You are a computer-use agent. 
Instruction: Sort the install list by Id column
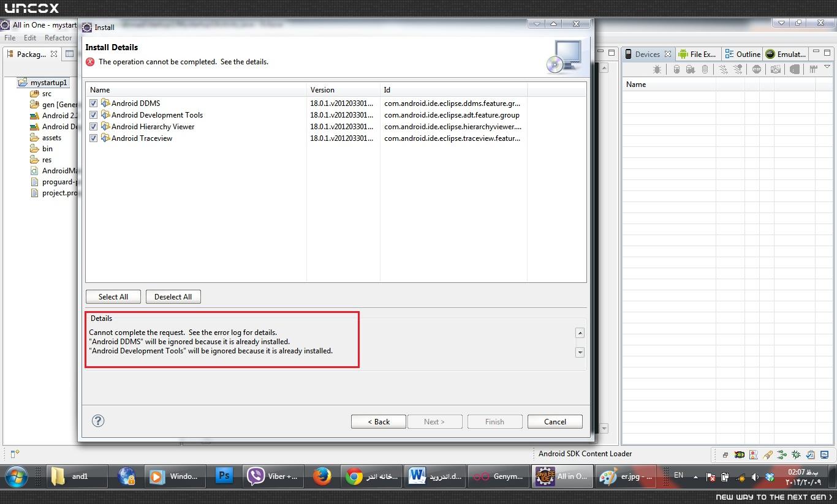coord(453,90)
